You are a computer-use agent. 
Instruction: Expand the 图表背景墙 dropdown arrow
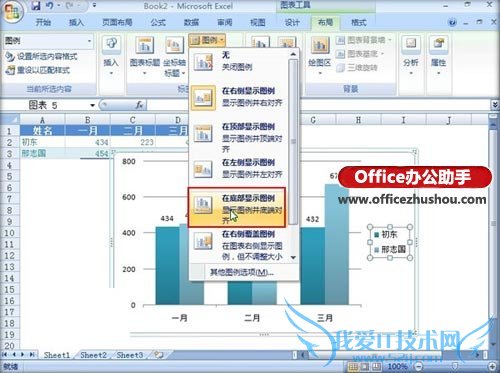coord(389,41)
